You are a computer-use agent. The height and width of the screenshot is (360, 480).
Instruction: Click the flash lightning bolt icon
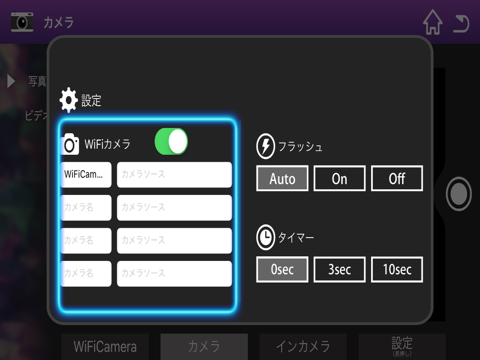pyautogui.click(x=265, y=146)
